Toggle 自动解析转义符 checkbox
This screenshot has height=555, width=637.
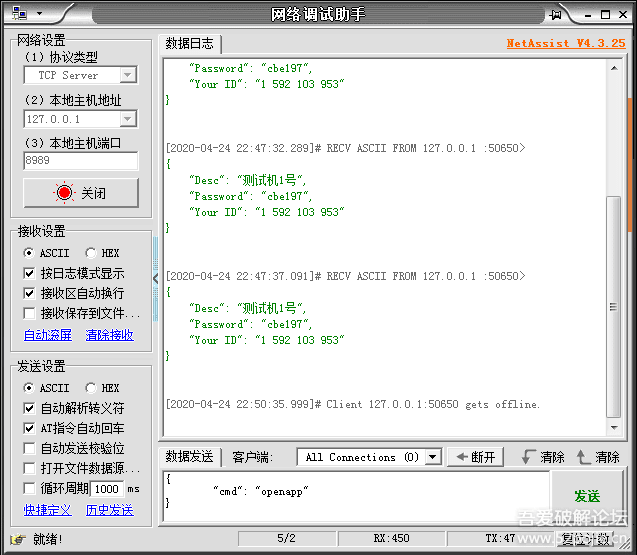click(x=29, y=408)
